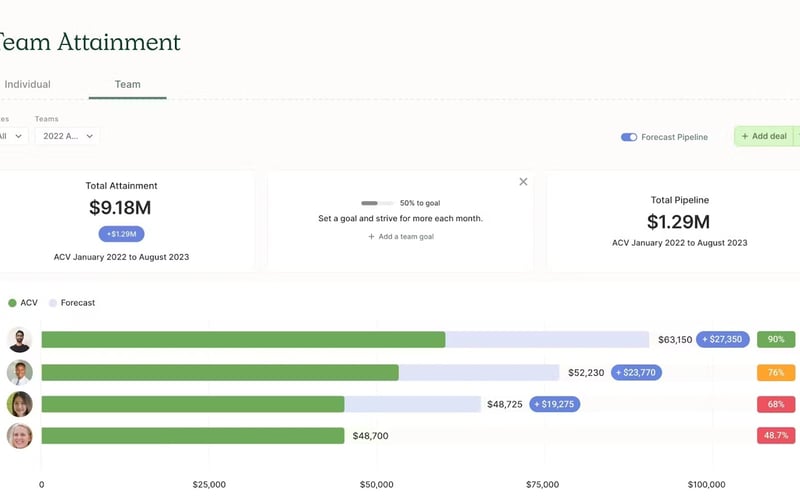Select the Team tab

pyautogui.click(x=127, y=85)
